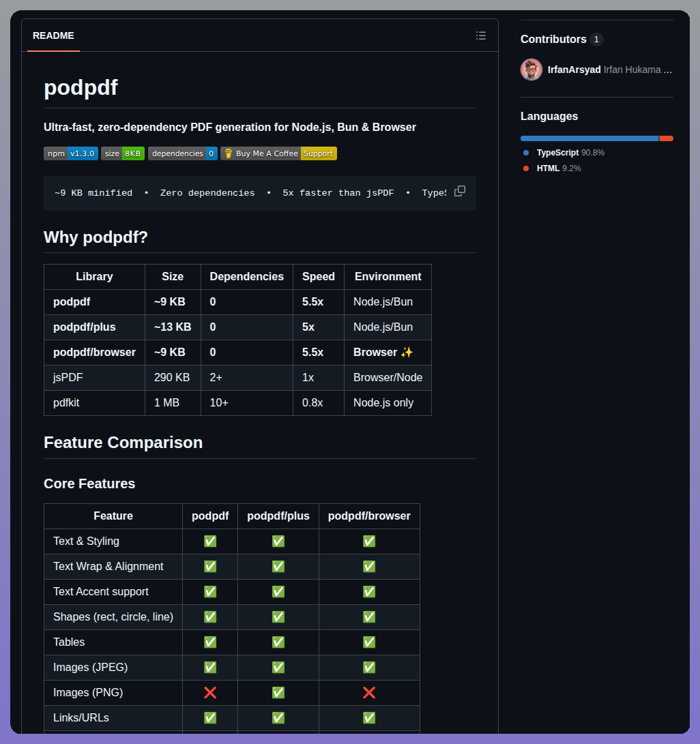Click red cross for Images (PNG) under podpdf/browser
This screenshot has width=700, height=744.
369,693
